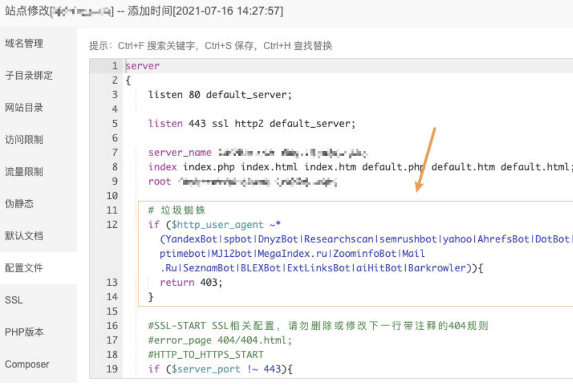This screenshot has width=573, height=392.
Task: Click the 'listen 80 default_server;' code line
Action: [220, 95]
